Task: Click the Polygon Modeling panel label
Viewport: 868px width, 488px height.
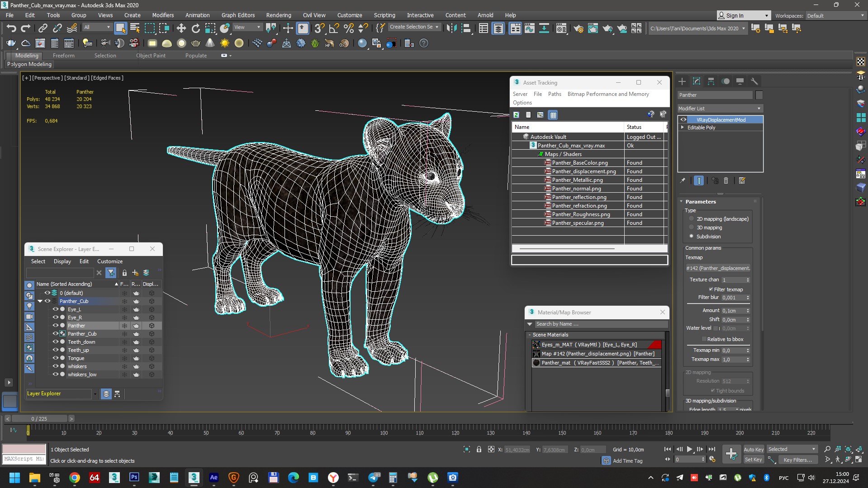Action: click(x=29, y=64)
